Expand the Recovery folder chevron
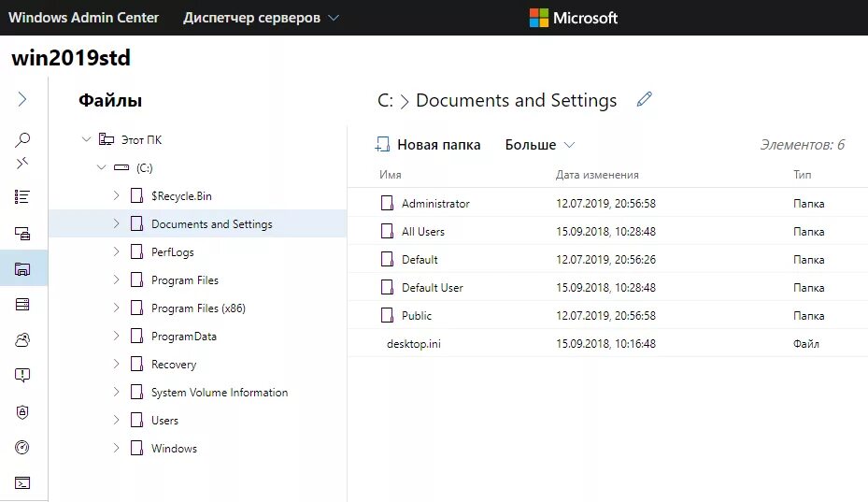 (116, 364)
